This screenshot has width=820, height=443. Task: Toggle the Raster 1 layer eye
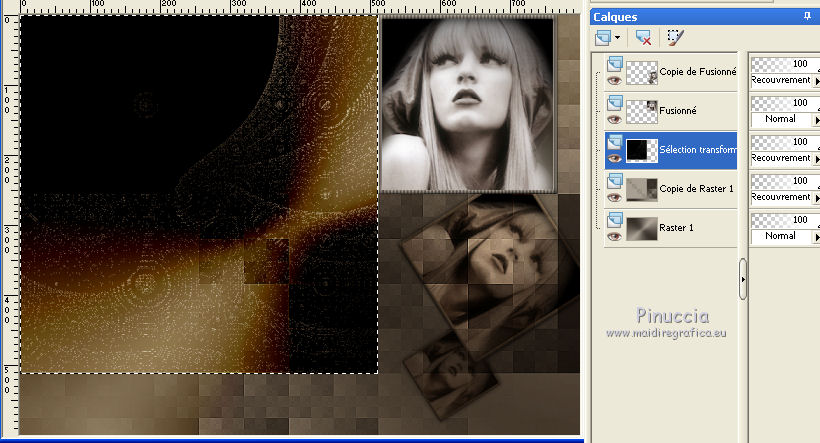coord(614,236)
